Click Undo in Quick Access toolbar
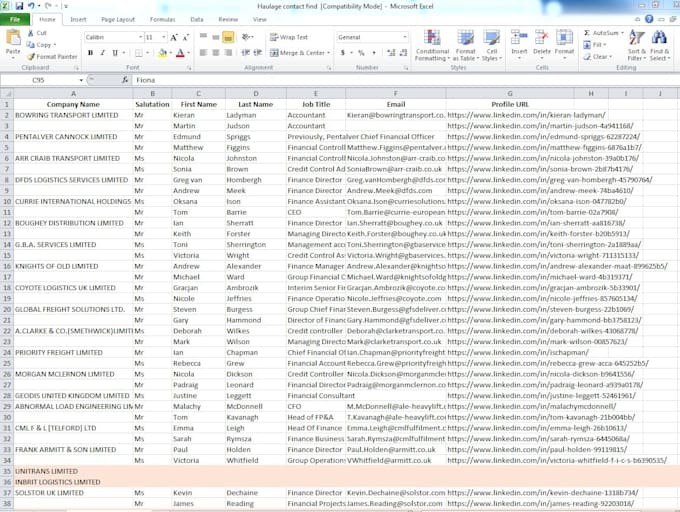The image size is (680, 512). click(31, 6)
